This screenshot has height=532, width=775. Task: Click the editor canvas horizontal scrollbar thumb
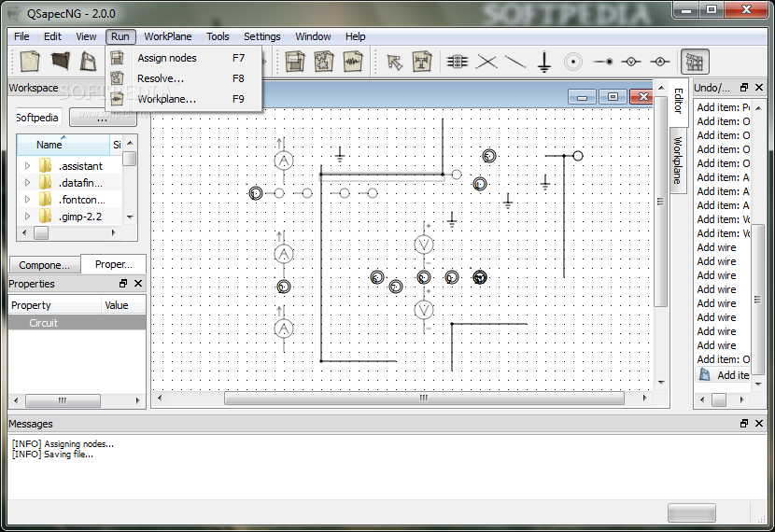tap(424, 398)
